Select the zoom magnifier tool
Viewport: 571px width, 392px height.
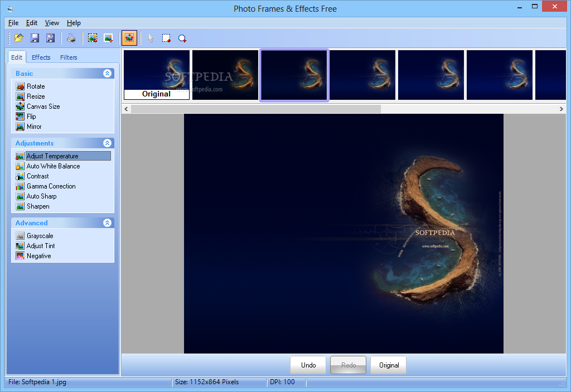[x=182, y=38]
